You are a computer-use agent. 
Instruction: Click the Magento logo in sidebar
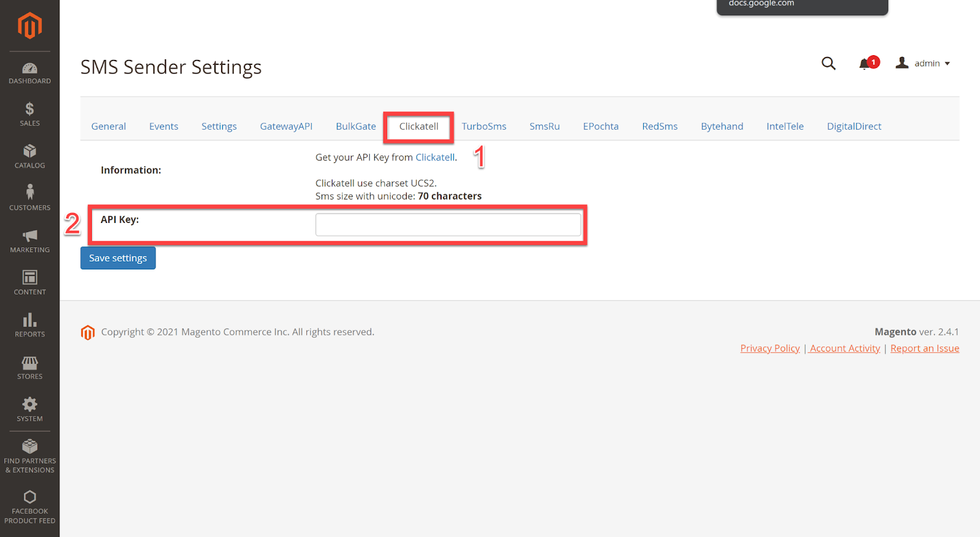[x=29, y=26]
